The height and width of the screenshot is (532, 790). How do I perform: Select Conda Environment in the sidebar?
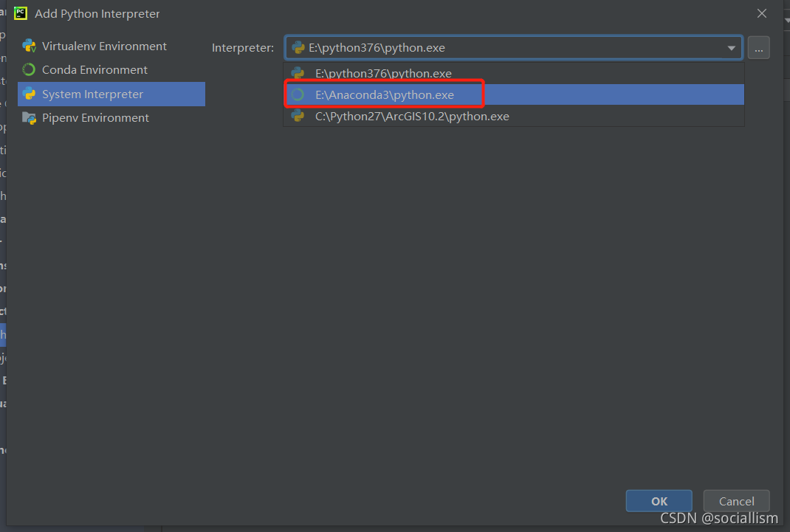(111, 70)
